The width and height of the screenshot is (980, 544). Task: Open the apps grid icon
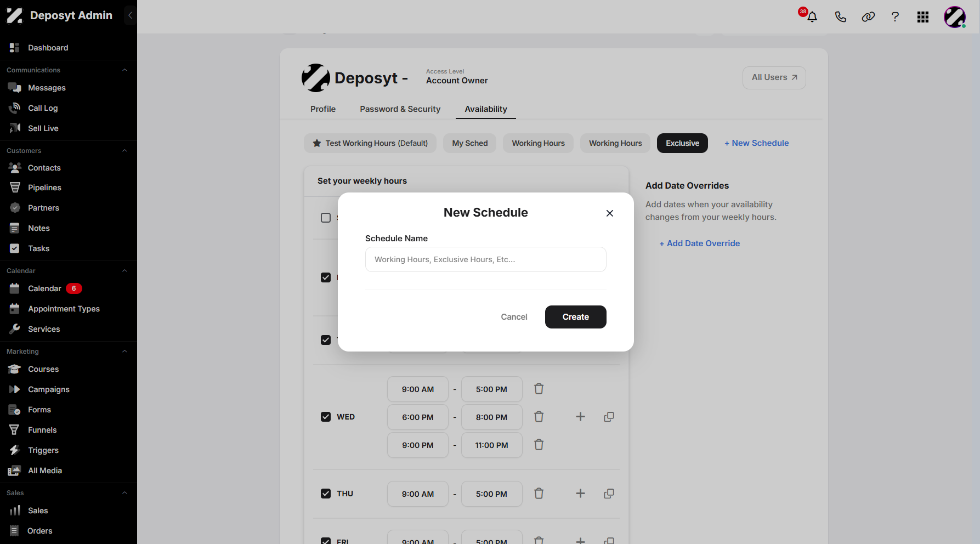pos(923,17)
